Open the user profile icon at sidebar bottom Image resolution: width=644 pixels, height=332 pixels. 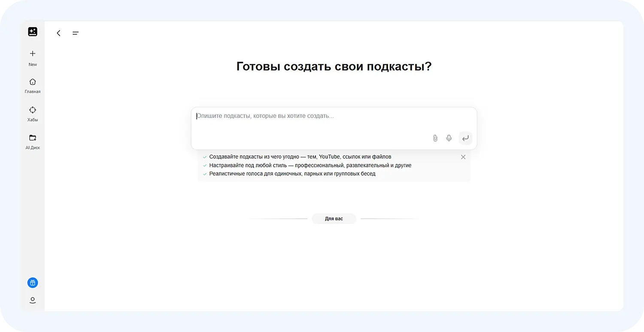[32, 300]
